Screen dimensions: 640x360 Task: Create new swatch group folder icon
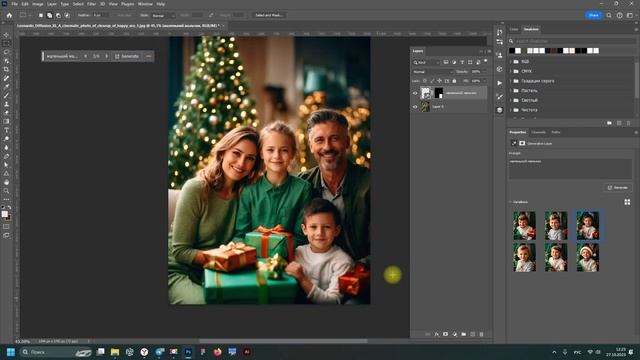click(x=609, y=123)
